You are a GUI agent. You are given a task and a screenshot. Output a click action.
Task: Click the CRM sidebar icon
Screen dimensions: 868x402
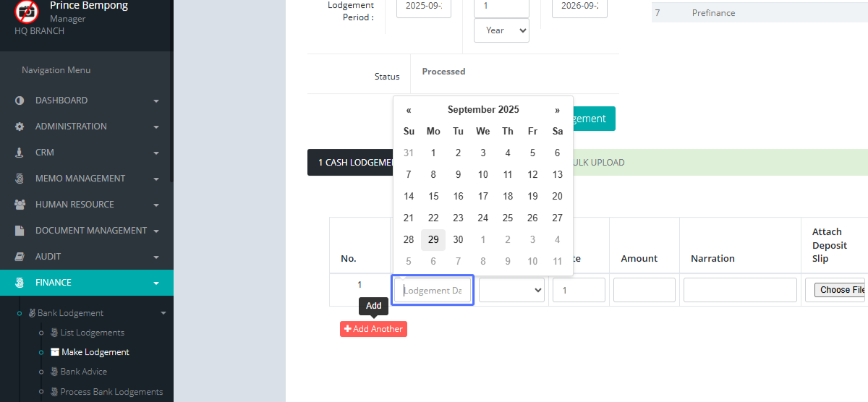[20, 153]
